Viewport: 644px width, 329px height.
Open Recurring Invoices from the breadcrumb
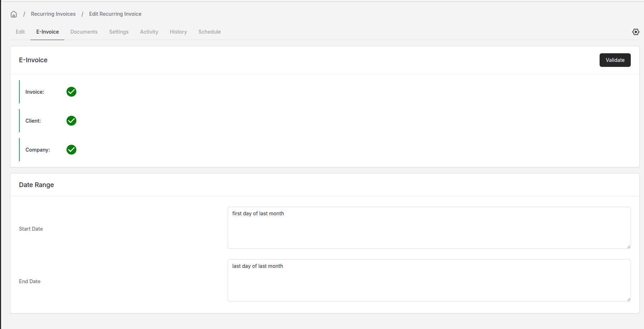click(x=53, y=14)
